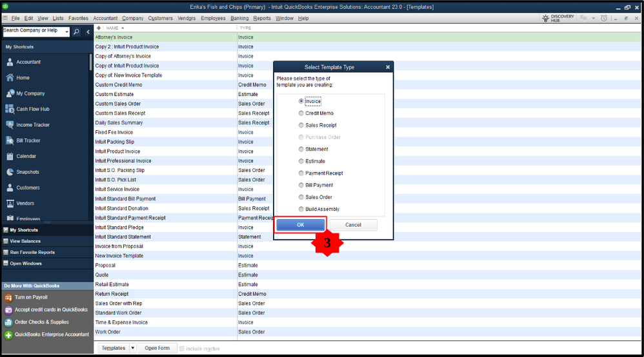The image size is (644, 357).
Task: Open the My Company shortcut icon
Action: 10,93
